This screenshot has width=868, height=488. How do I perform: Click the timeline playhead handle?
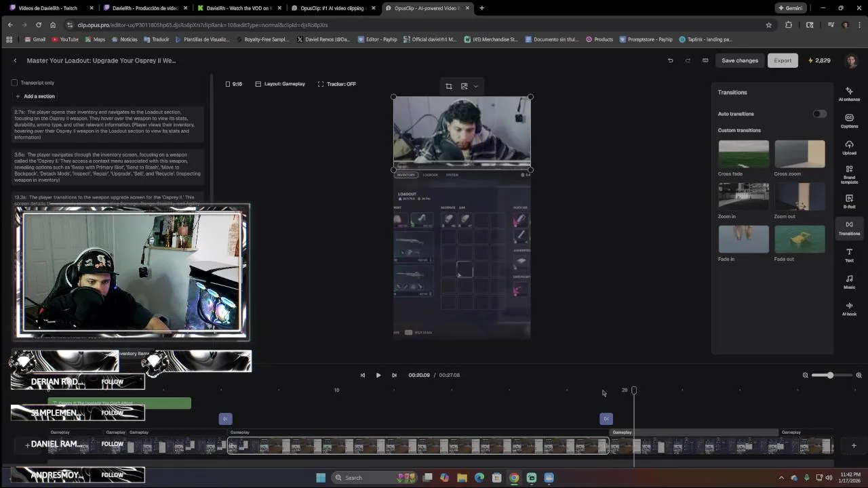coord(634,390)
